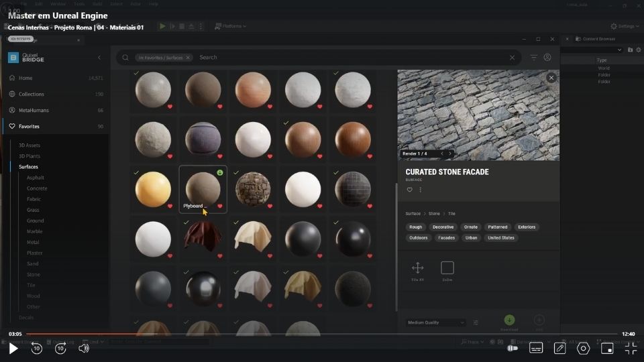This screenshot has width=644, height=362.
Task: Click the Facades tag
Action: [447, 237]
